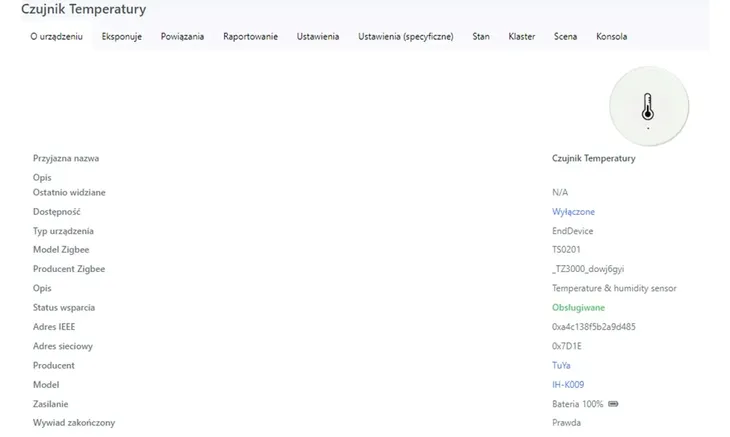Click the Wyłączone availability link
This screenshot has height=437, width=730.
click(x=573, y=212)
